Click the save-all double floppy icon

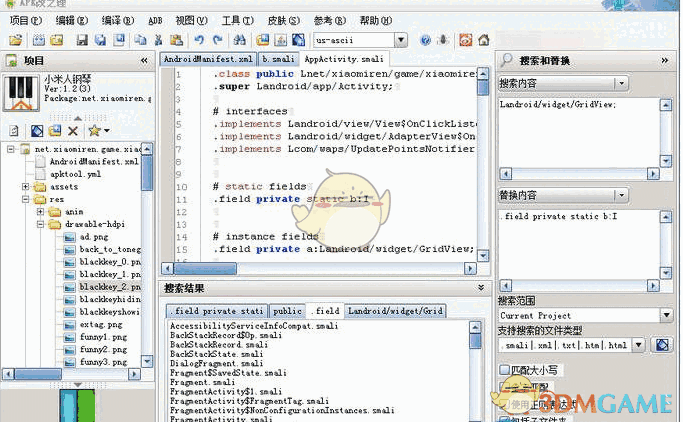[x=100, y=40]
